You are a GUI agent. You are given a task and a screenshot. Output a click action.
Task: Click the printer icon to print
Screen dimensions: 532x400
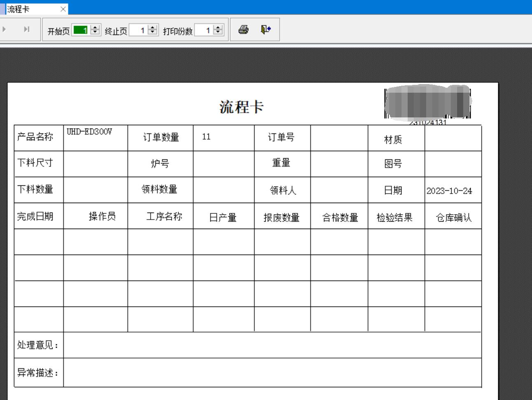(x=243, y=30)
